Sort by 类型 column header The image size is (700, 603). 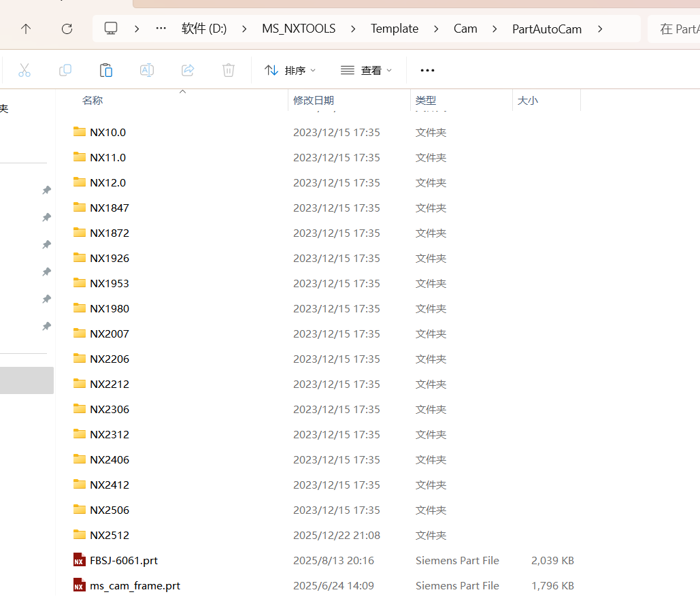coord(425,101)
